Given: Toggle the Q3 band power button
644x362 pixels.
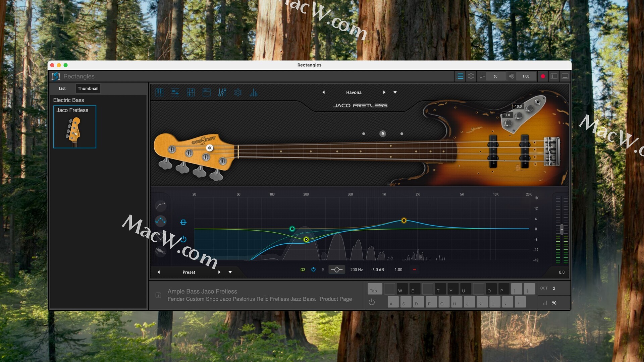Looking at the screenshot, I should (313, 269).
